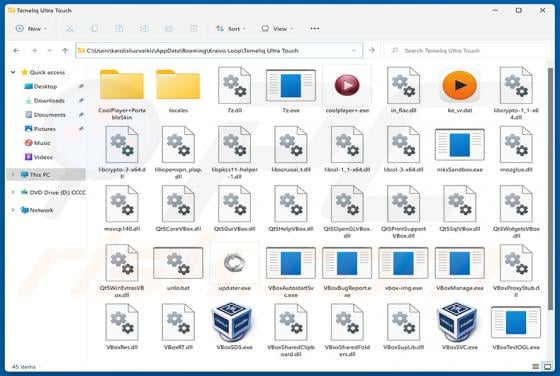Screen dimensions: 560x376
Task: Switch to large icons view in status bar
Action: [547, 366]
